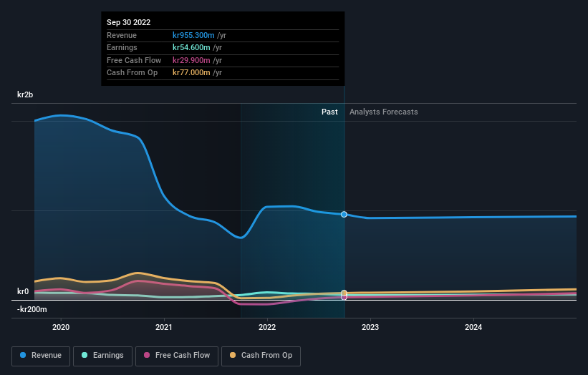Click the kr0 y-axis label
588x375 pixels.
(x=23, y=291)
